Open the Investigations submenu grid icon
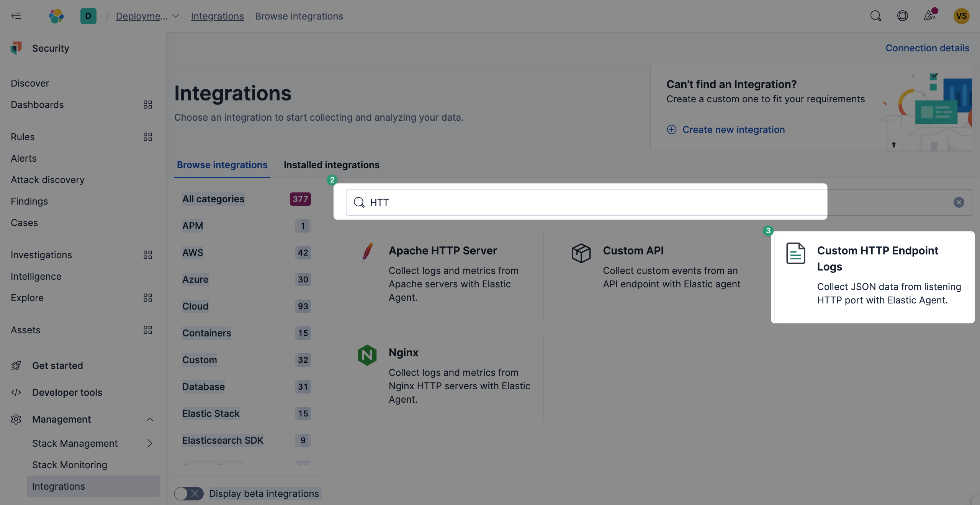This screenshot has height=505, width=980. click(148, 255)
